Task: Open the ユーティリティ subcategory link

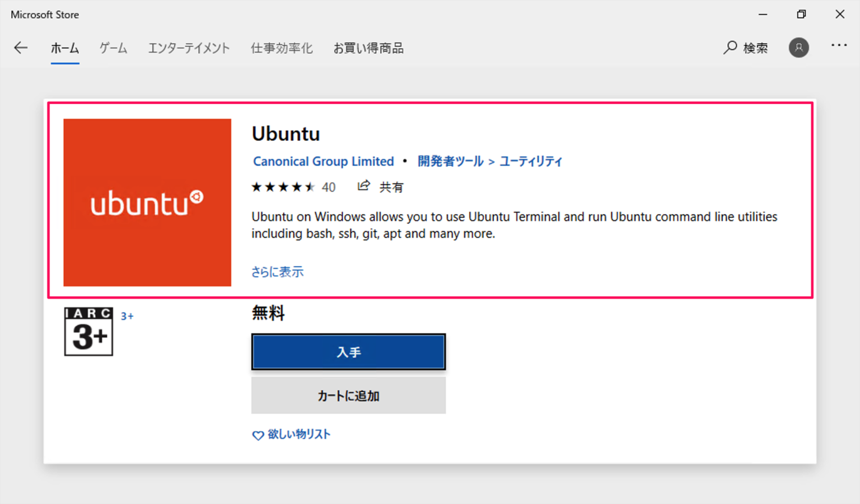Action: point(530,161)
